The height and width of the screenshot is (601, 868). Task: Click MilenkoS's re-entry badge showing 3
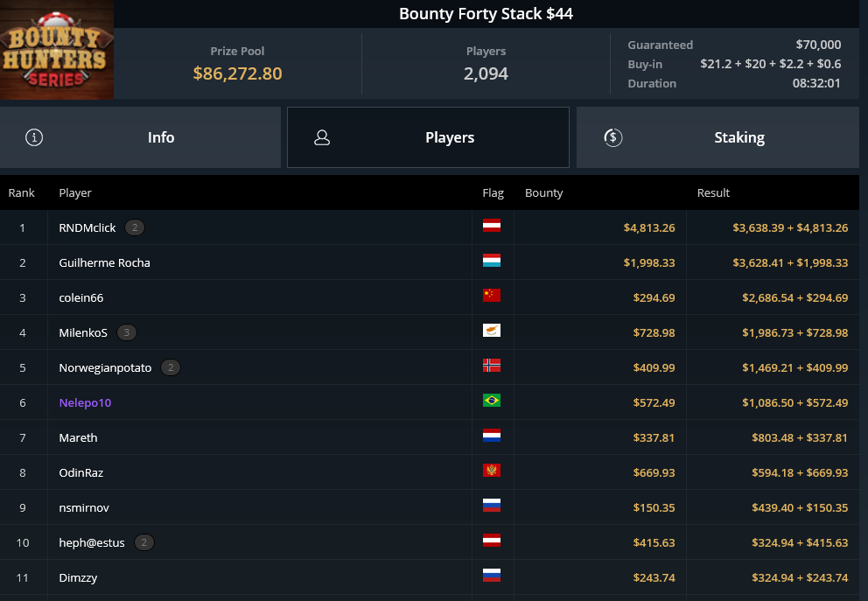[x=127, y=332]
